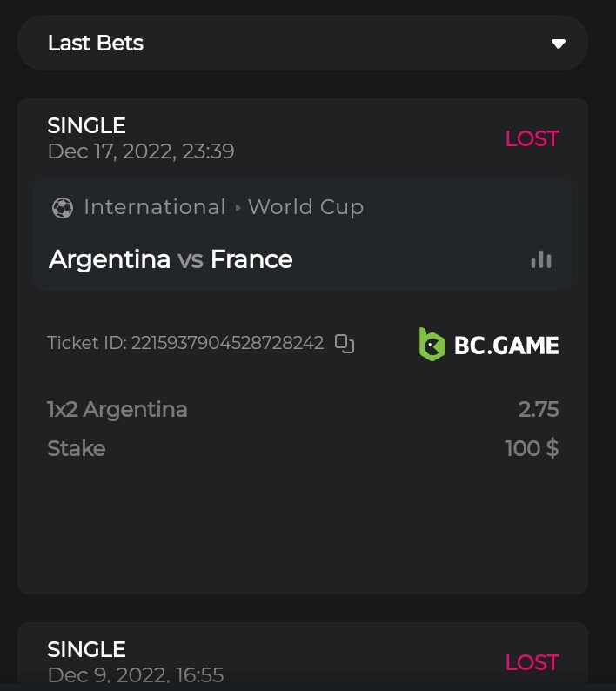616x691 pixels.
Task: Click the soccer ball sport icon
Action: tap(63, 208)
